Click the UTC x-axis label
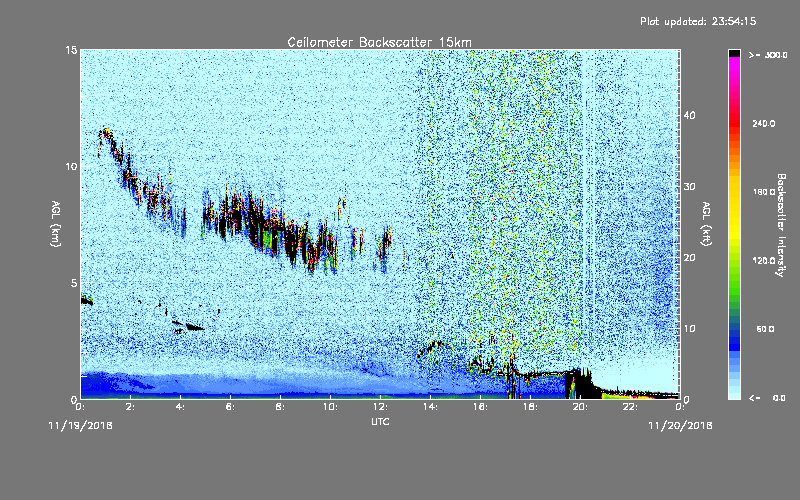The width and height of the screenshot is (800, 500). [x=380, y=421]
